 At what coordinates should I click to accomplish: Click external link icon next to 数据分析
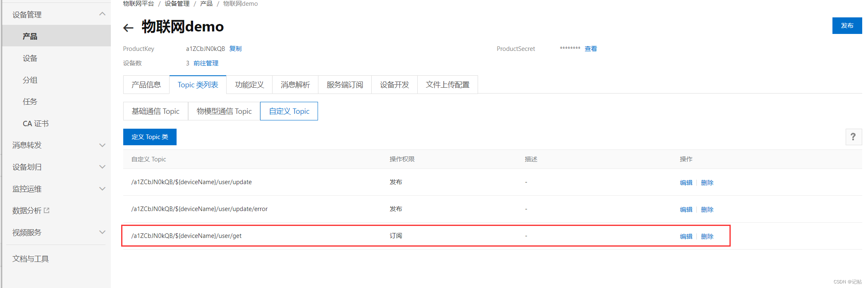click(47, 210)
